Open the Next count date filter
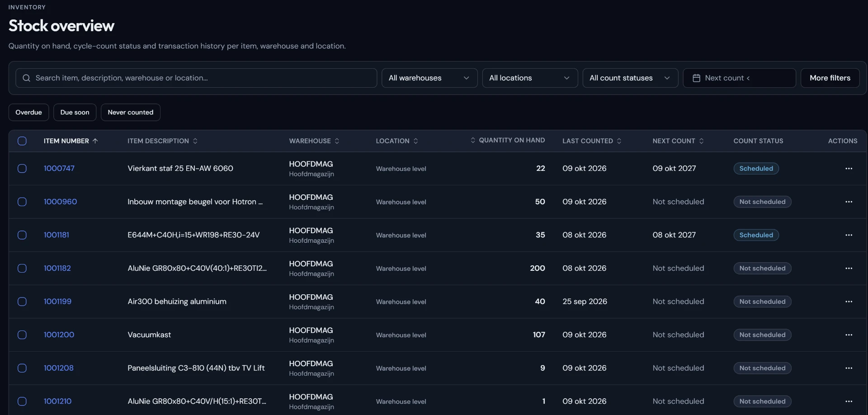This screenshot has width=868, height=415. point(739,78)
